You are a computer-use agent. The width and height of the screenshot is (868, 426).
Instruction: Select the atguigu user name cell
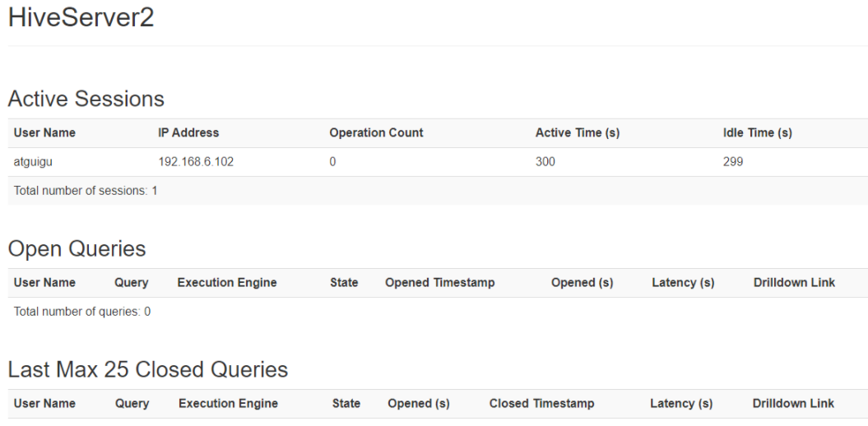click(33, 162)
